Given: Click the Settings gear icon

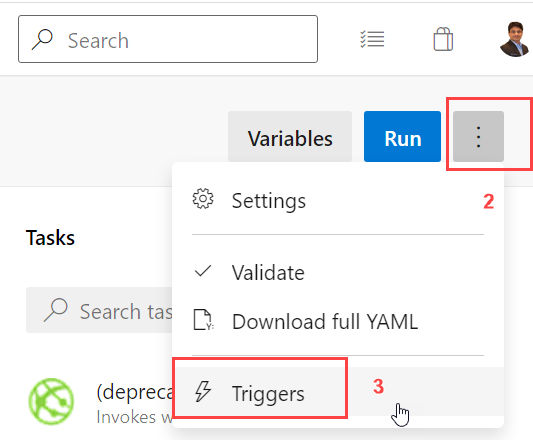Looking at the screenshot, I should pos(203,199).
